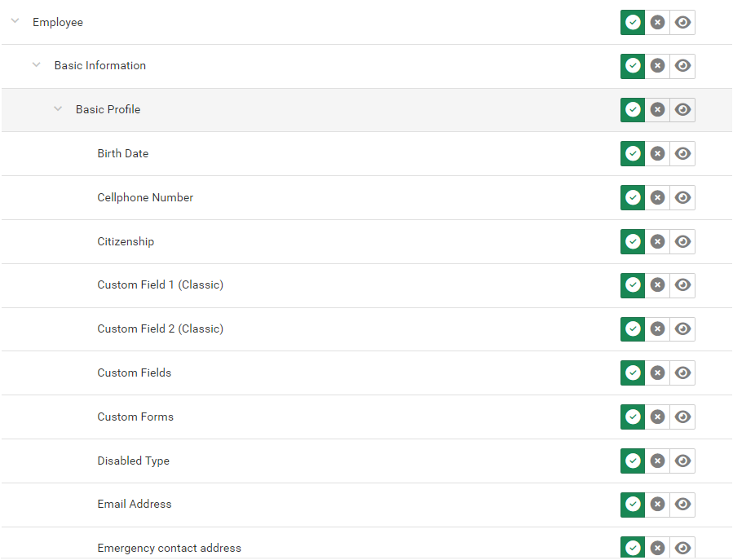Collapse the Basic Information section
733x560 pixels.
point(36,65)
